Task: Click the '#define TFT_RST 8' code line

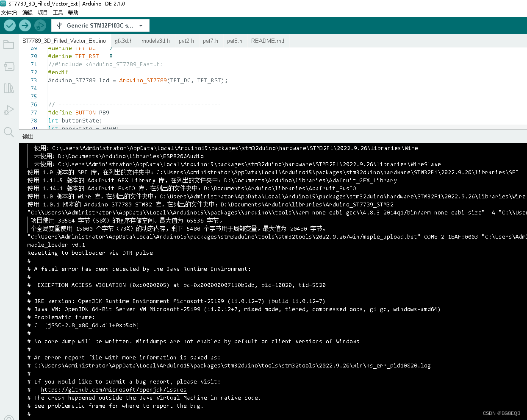Action: click(80, 56)
